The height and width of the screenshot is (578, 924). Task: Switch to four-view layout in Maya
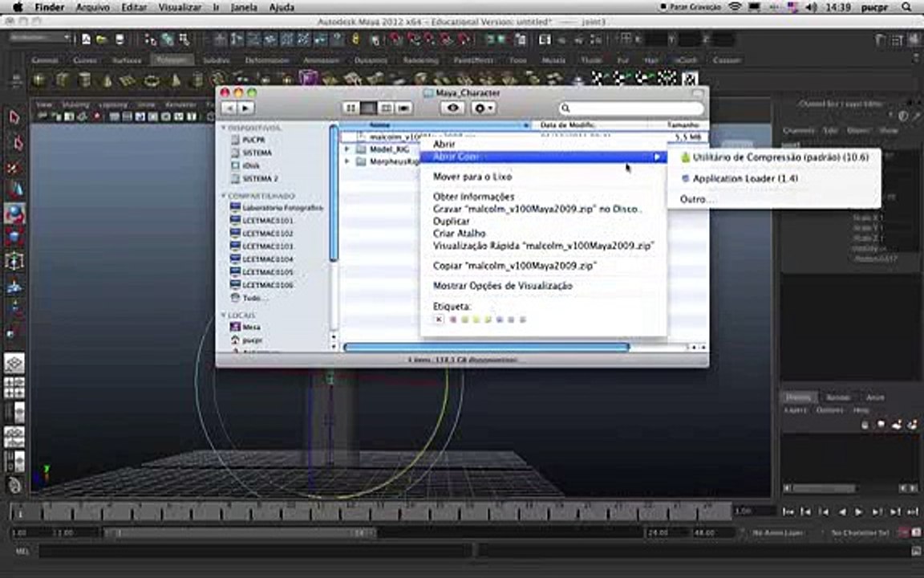coord(14,388)
